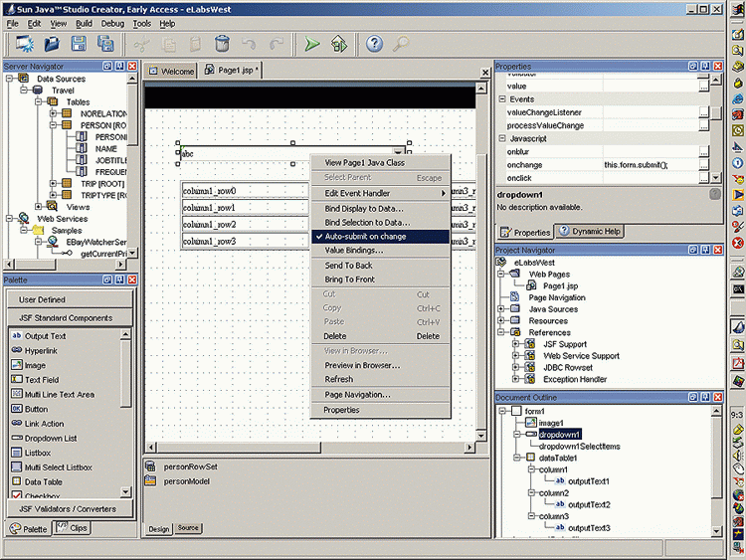
Task: Click the Debug project toolbar icon
Action: [339, 44]
